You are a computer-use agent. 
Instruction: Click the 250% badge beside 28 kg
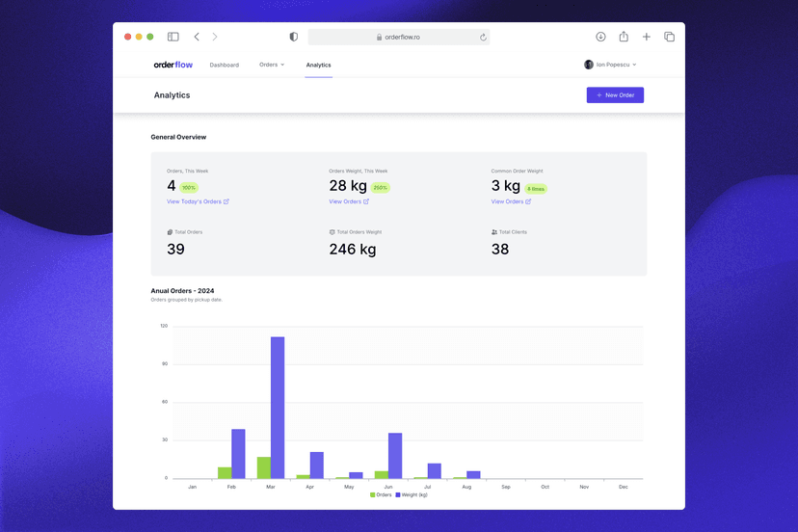pyautogui.click(x=380, y=188)
